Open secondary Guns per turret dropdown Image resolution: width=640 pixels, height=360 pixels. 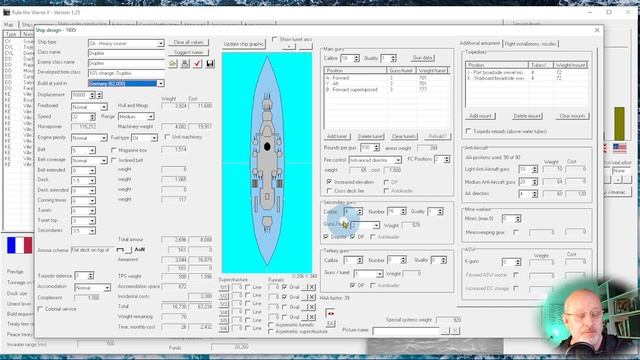376,225
